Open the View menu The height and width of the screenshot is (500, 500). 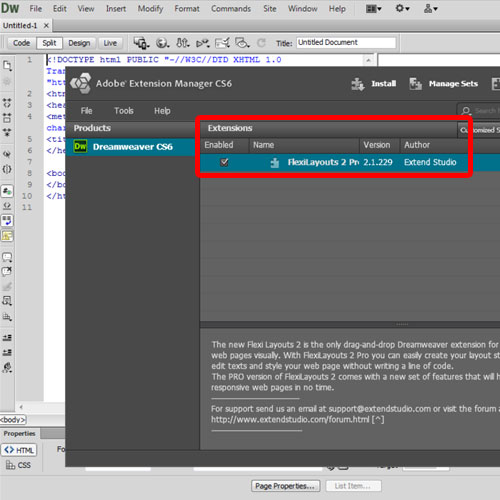coord(86,9)
